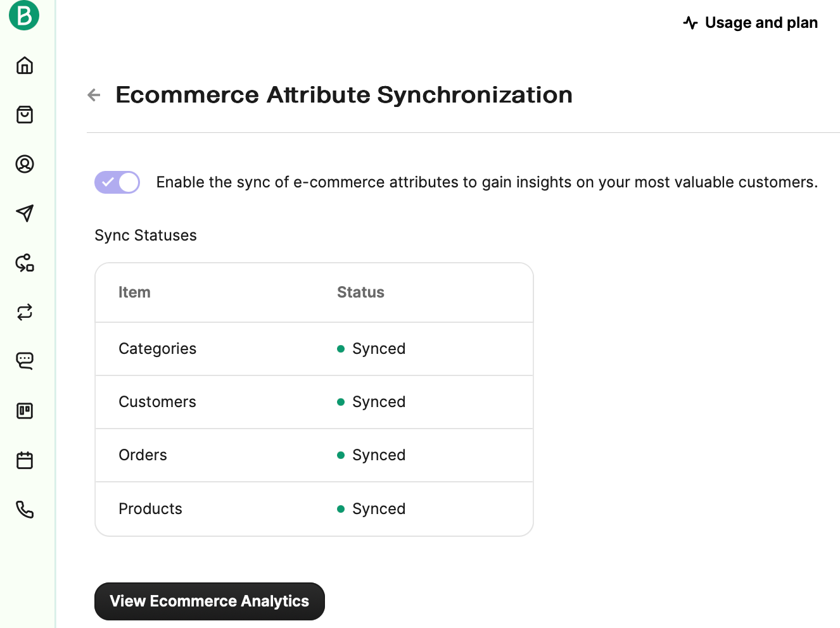The width and height of the screenshot is (840, 628).
Task: Click the Customers sync status row
Action: (157, 401)
